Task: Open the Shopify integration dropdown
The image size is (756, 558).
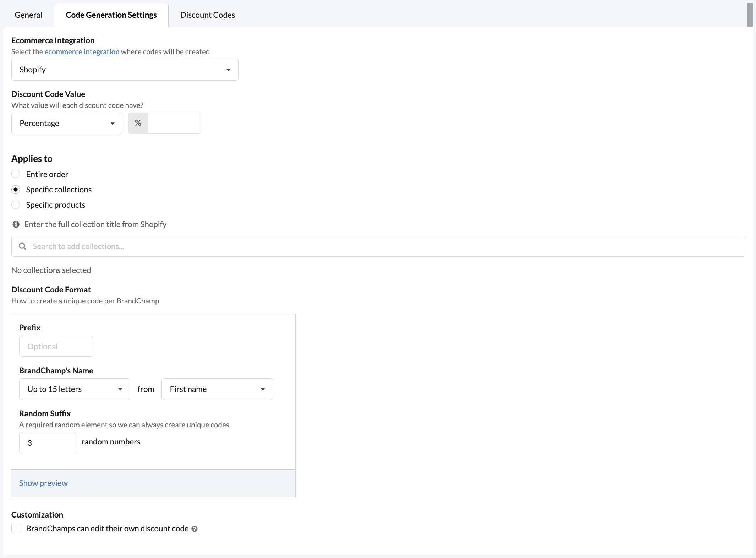Action: (125, 70)
